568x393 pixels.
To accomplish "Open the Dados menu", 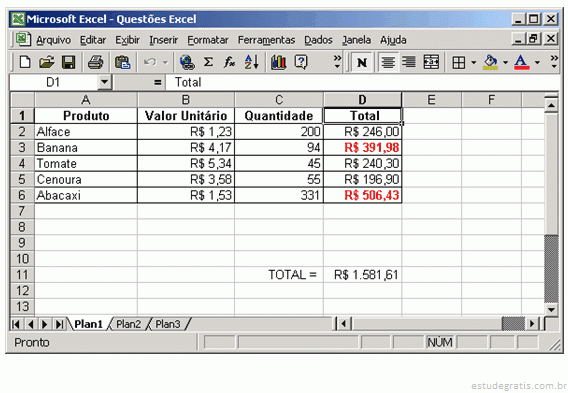I will point(318,40).
